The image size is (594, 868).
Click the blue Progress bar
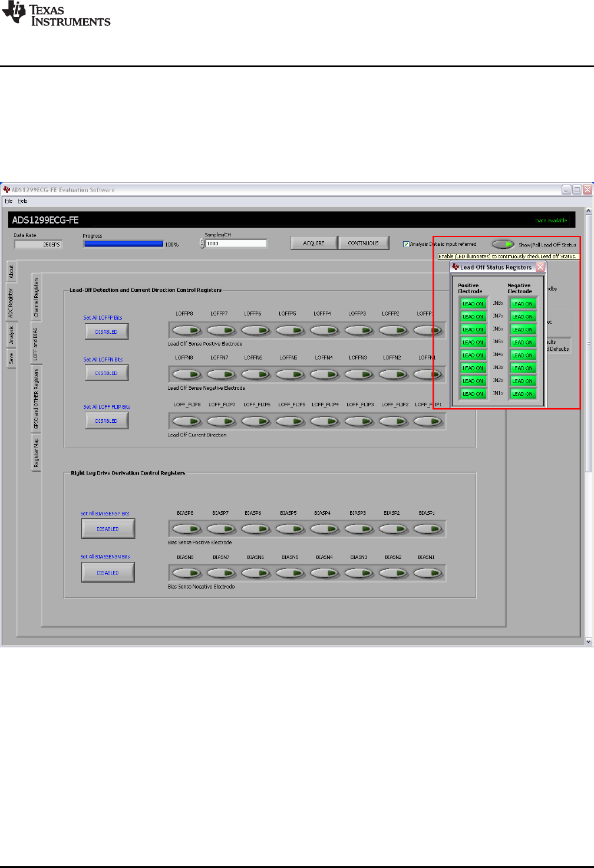(123, 244)
